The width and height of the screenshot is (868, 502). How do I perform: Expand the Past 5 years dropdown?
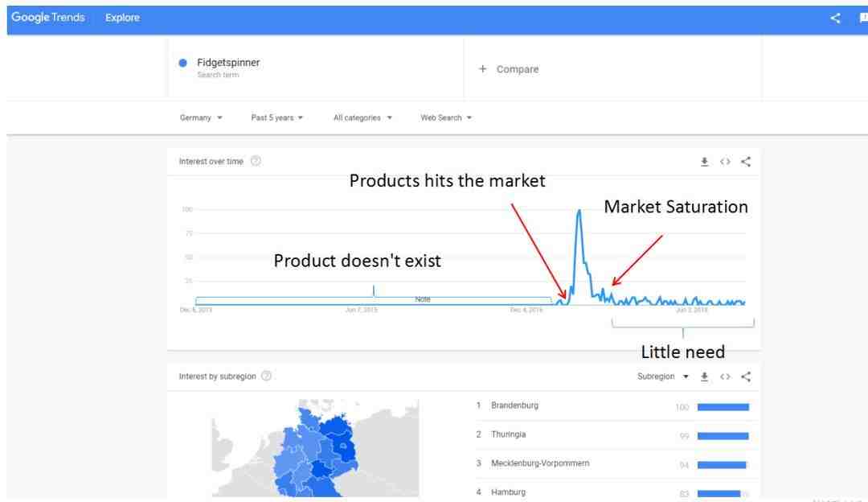[277, 117]
